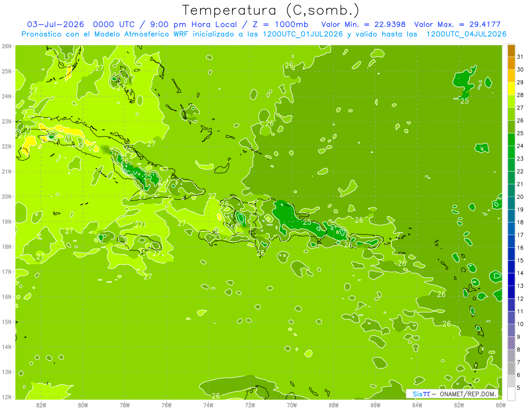The width and height of the screenshot is (532, 411).
Task: Click the "76W" longitude axis label
Action: pos(167,405)
